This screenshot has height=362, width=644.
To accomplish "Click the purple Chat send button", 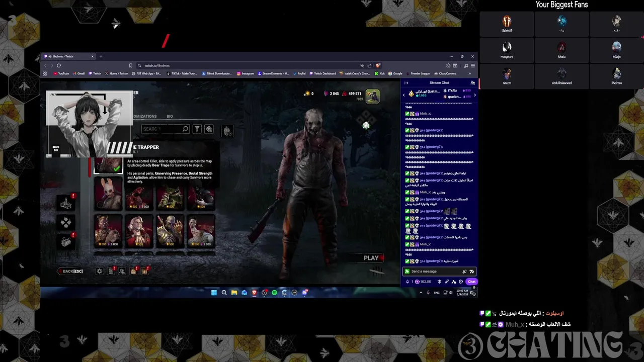I will click(x=471, y=282).
